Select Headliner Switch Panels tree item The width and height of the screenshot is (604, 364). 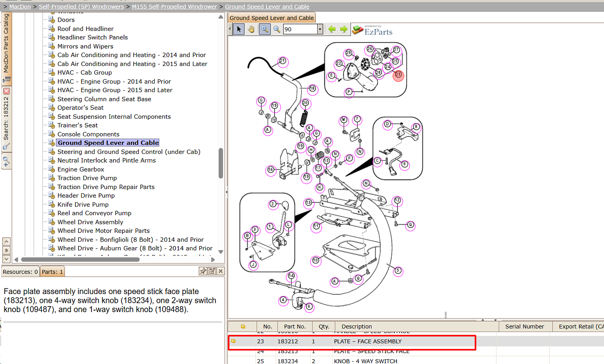point(93,37)
